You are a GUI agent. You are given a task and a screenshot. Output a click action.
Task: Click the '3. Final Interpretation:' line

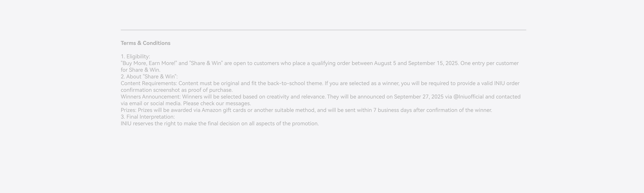tap(148, 117)
